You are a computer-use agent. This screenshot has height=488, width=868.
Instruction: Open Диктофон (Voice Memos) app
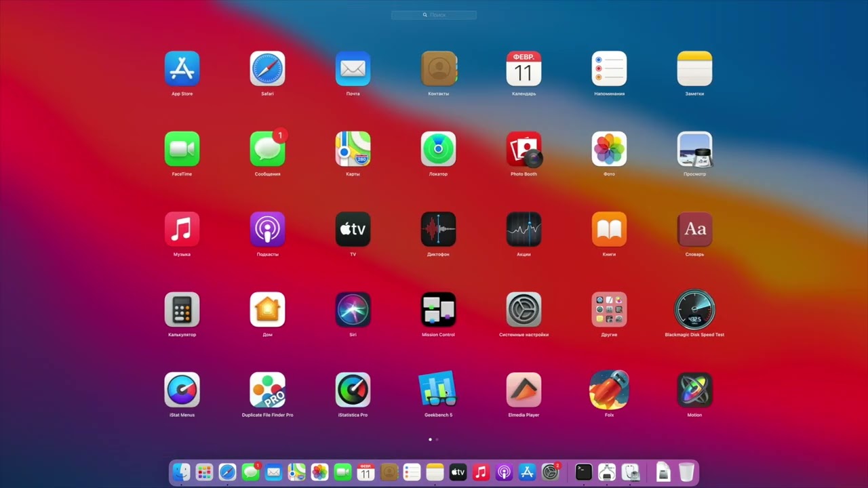[x=438, y=229]
